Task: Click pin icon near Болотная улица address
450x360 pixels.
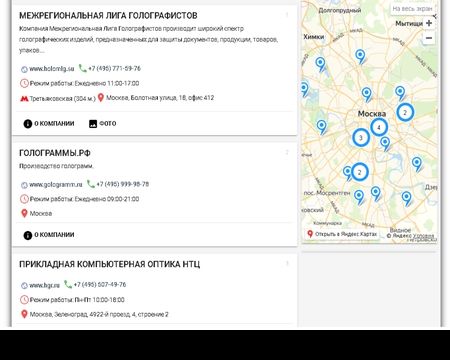Action: [x=101, y=98]
